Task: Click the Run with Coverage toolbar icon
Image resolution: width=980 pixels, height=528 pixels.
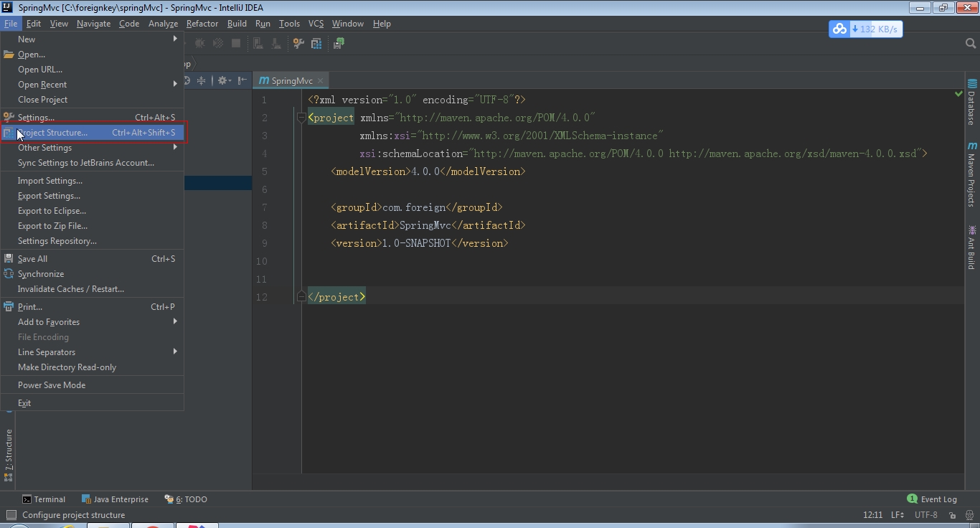Action: [218, 43]
